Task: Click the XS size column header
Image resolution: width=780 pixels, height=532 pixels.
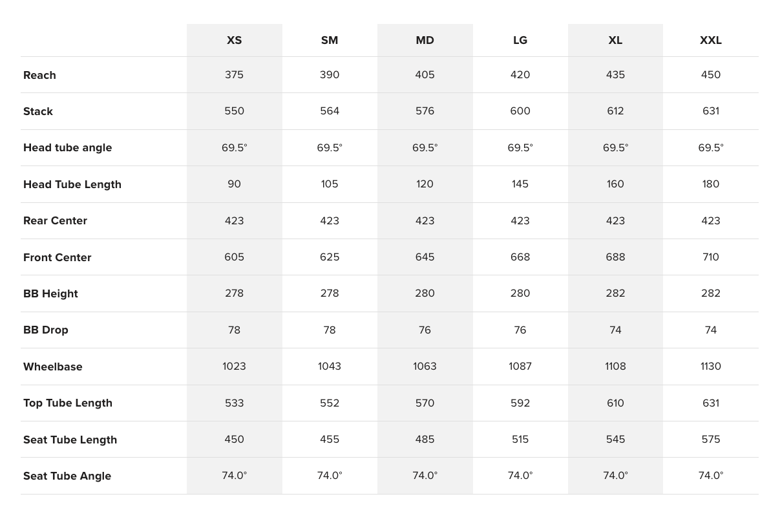Action: tap(234, 40)
